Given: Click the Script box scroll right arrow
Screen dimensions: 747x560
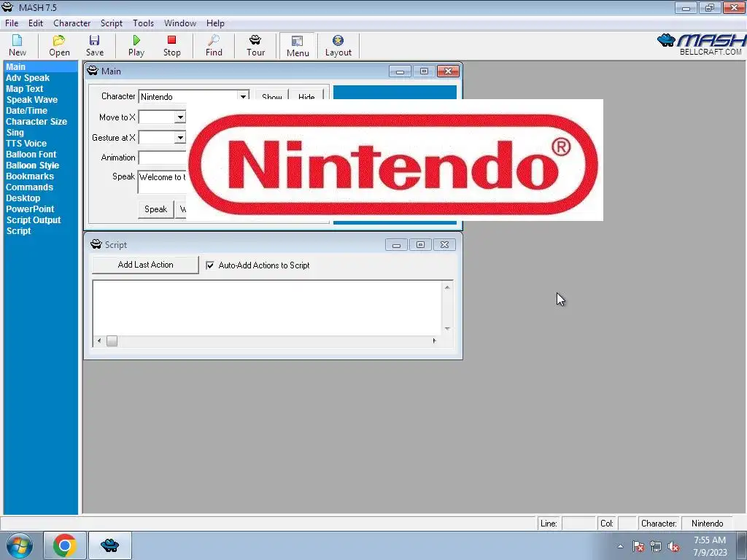Looking at the screenshot, I should point(434,341).
